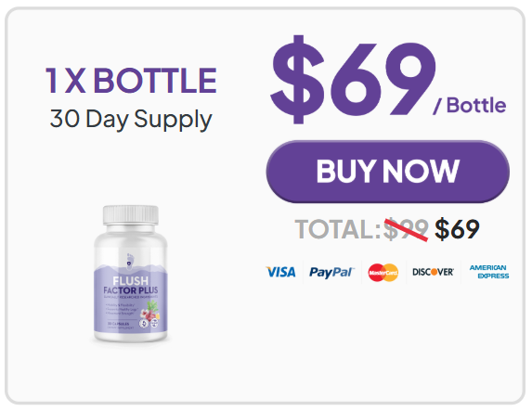Click the / Bottle text beside the price
Image resolution: width=532 pixels, height=411 pixels.
[470, 106]
